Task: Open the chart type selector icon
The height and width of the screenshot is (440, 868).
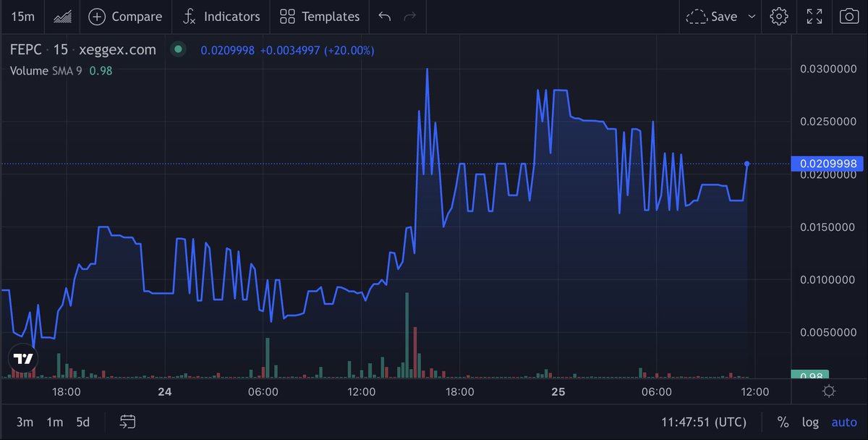Action: point(61,16)
